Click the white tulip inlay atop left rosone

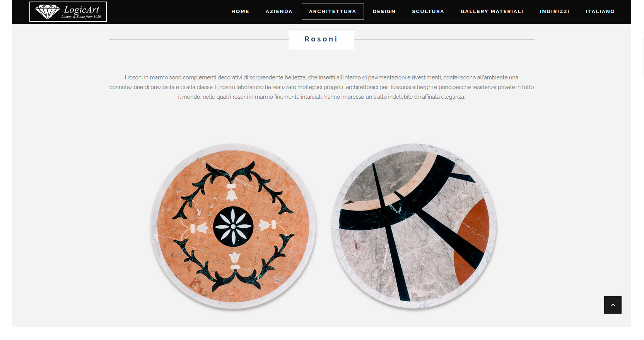click(231, 192)
